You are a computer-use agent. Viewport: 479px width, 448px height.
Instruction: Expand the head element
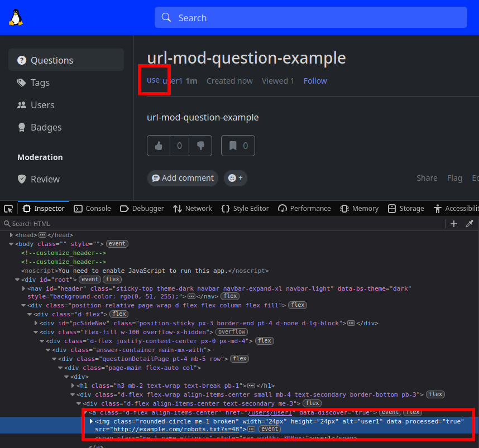[11, 235]
